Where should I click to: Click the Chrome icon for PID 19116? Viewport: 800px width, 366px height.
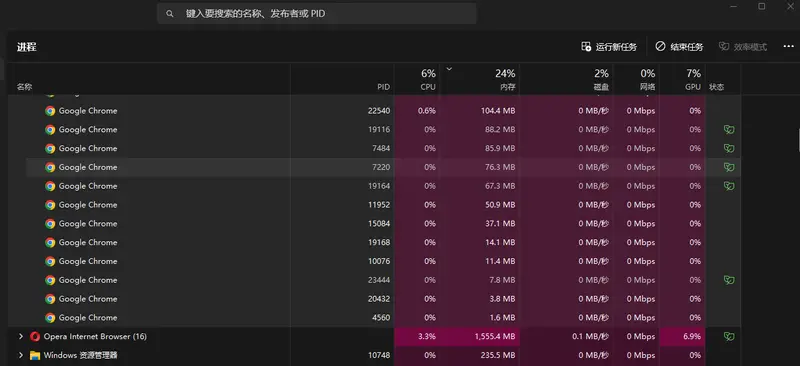[x=50, y=130]
